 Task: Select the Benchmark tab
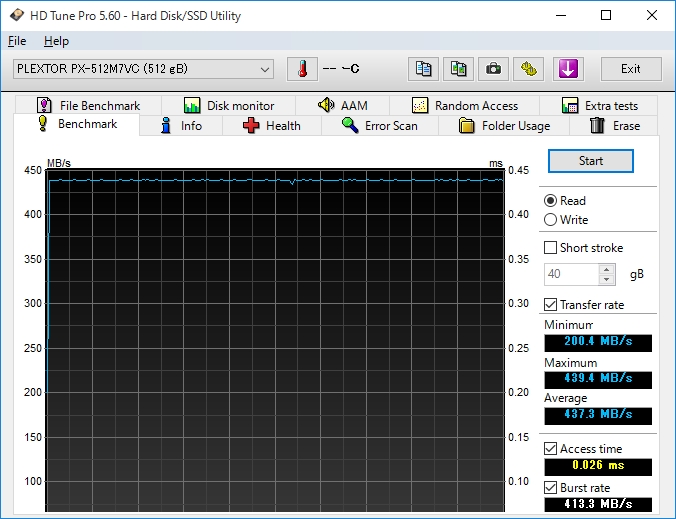coord(77,124)
